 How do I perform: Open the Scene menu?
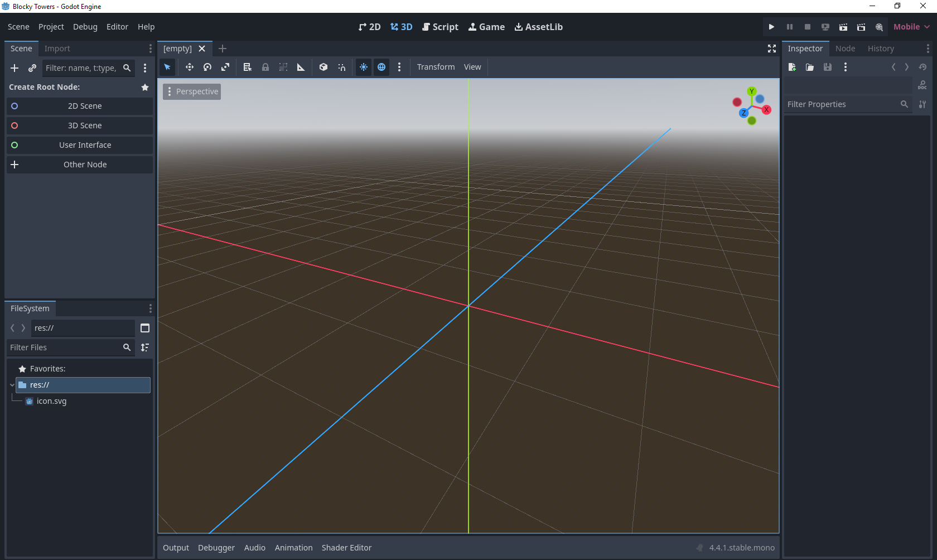click(x=18, y=27)
